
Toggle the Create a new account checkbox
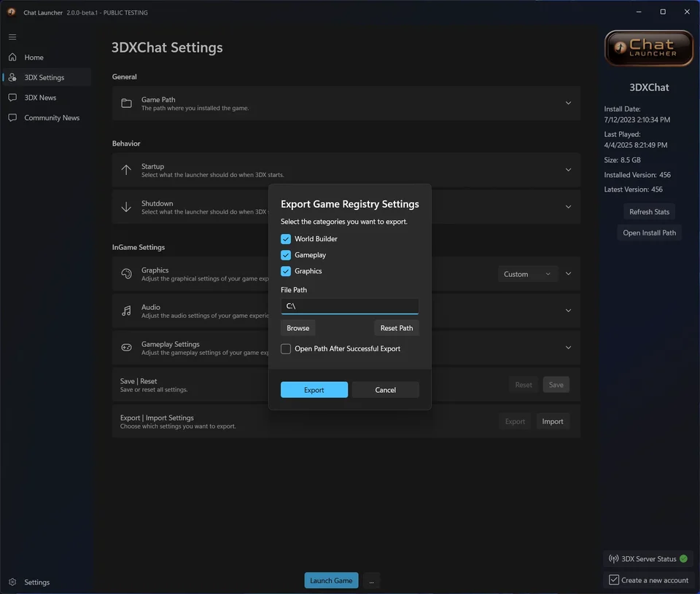tap(614, 579)
